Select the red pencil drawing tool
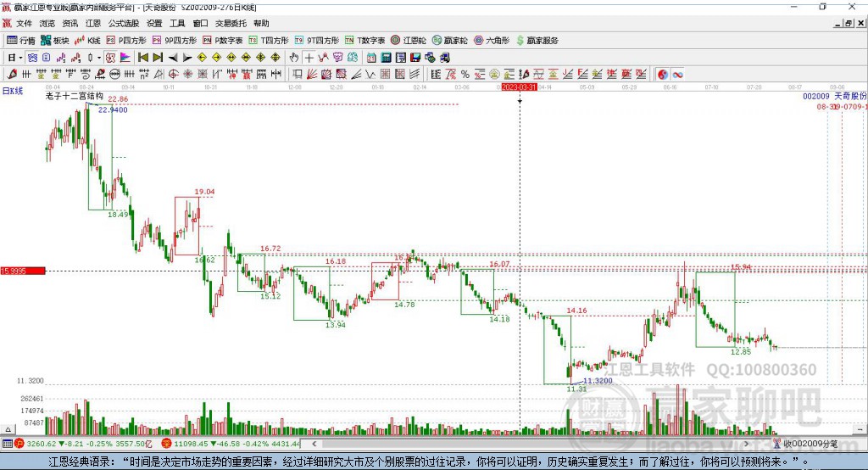This screenshot has width=868, height=470. point(12,75)
